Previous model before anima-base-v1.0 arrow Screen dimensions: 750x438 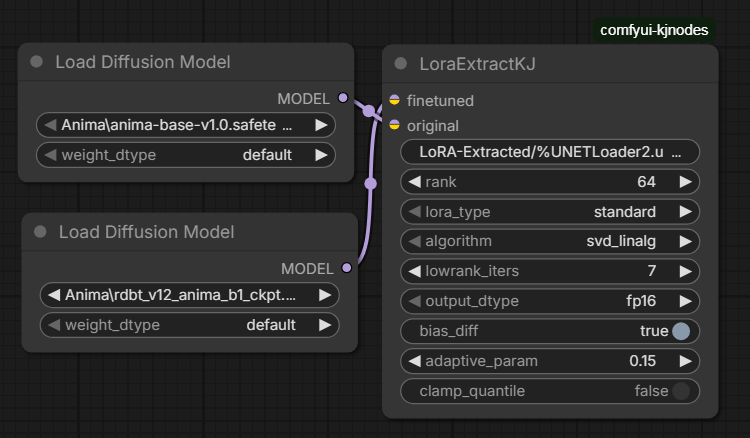(50, 125)
